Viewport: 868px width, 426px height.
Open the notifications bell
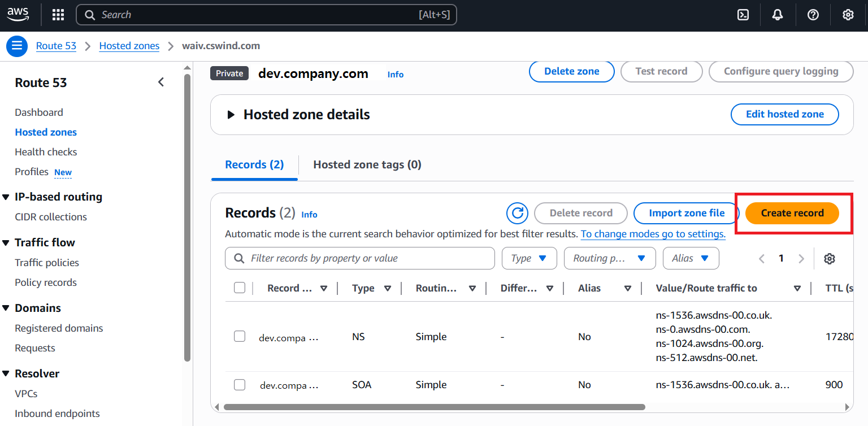click(x=778, y=15)
